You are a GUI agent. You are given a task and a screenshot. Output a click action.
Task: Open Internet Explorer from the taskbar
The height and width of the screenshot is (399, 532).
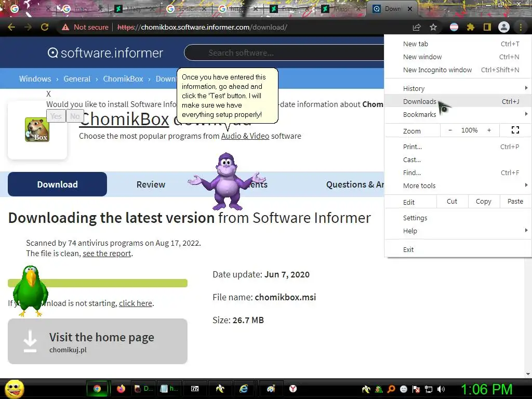tap(244, 389)
